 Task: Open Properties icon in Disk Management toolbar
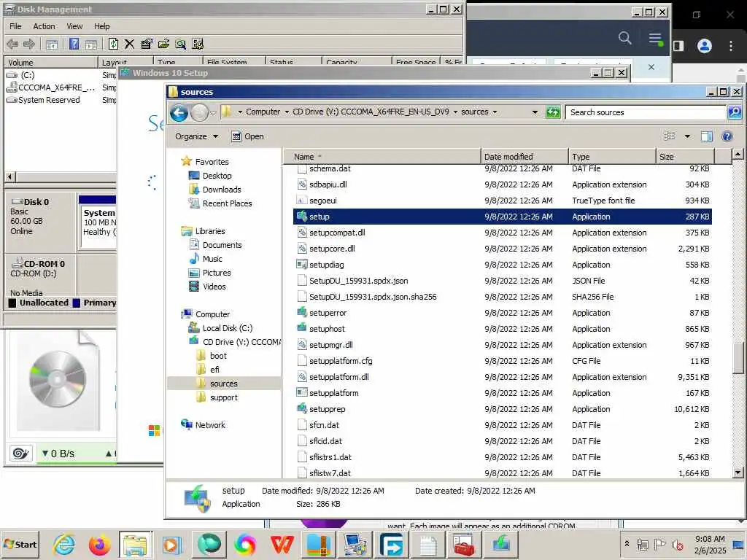click(x=147, y=44)
